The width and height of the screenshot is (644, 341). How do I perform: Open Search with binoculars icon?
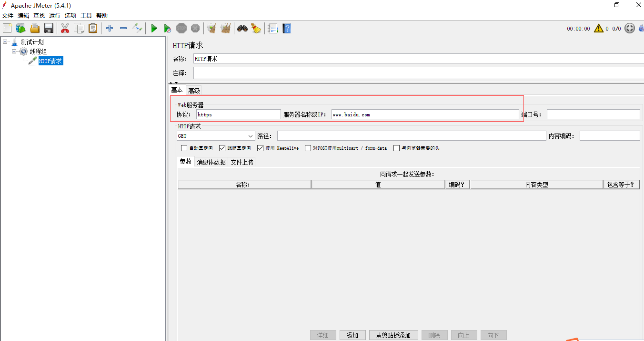[x=242, y=28]
